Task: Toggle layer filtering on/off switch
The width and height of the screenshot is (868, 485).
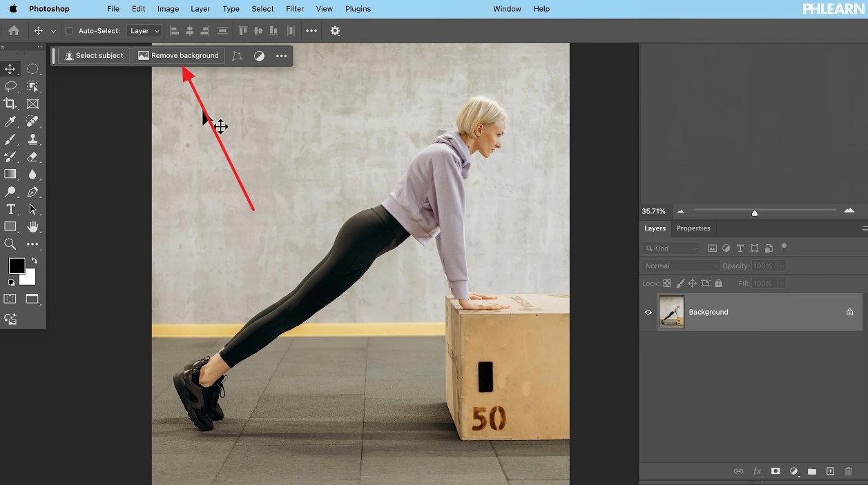Action: pyautogui.click(x=784, y=246)
